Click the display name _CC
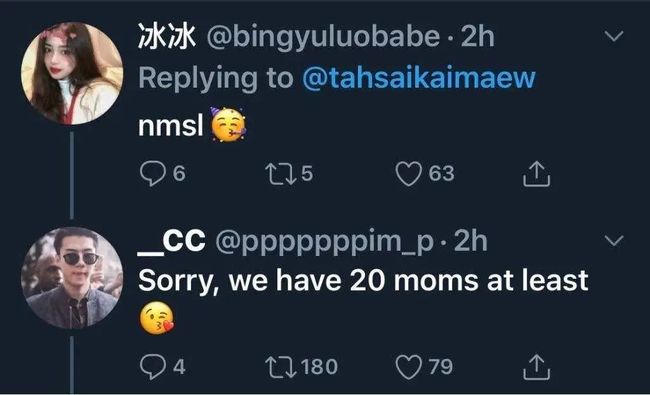 tap(172, 241)
